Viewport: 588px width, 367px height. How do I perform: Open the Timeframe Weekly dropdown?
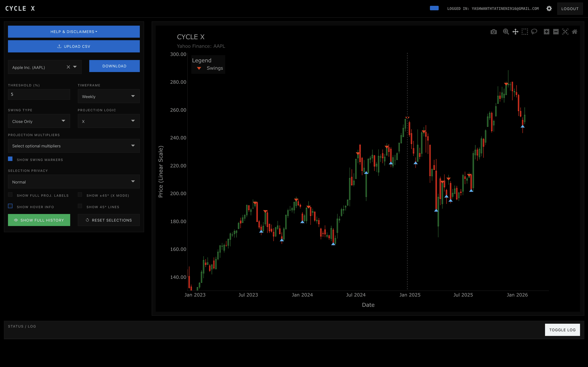(109, 96)
